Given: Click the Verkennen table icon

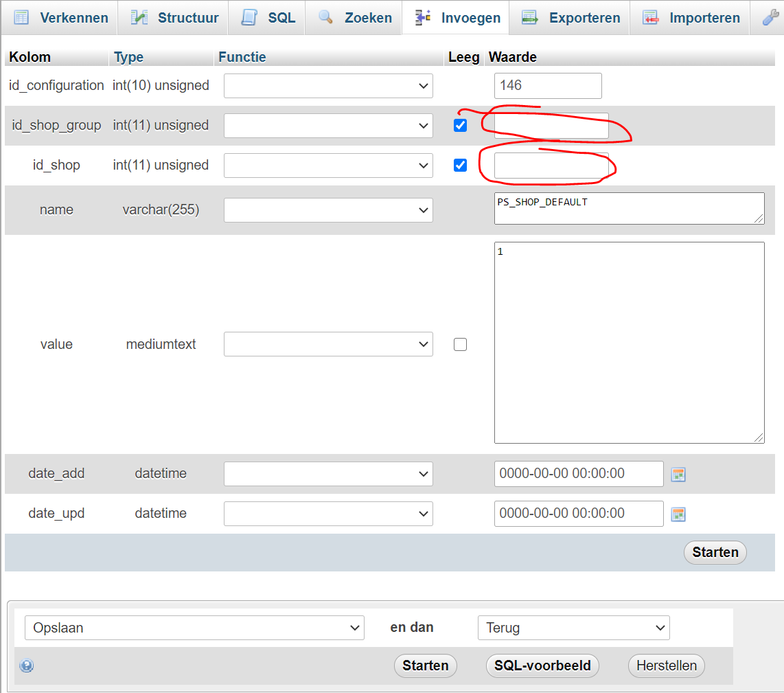Looking at the screenshot, I should [21, 17].
